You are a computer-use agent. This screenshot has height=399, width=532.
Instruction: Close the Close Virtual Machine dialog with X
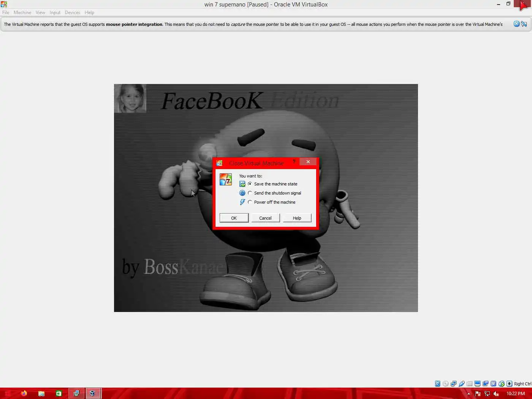[308, 162]
